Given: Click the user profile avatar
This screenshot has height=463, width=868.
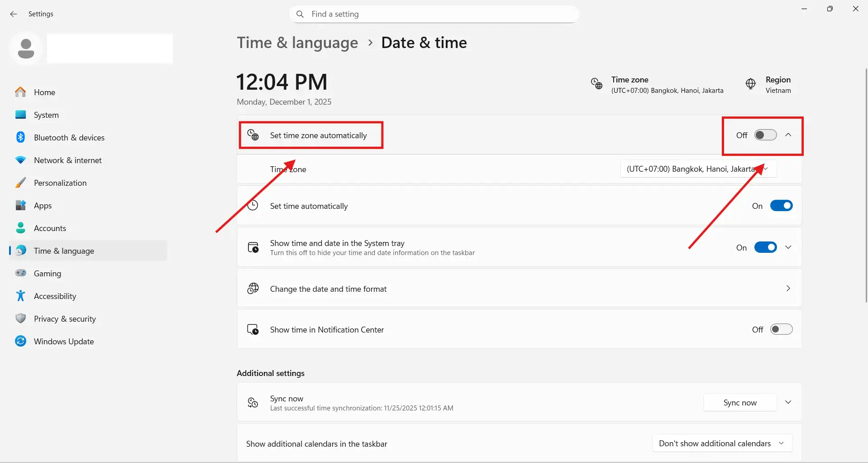Looking at the screenshot, I should click(26, 48).
